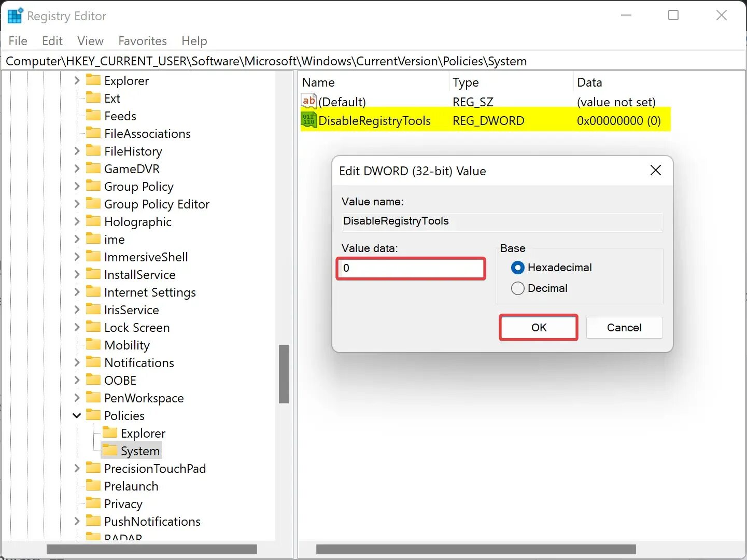This screenshot has height=560, width=747.
Task: Expand the FileHistory key
Action: [x=77, y=151]
